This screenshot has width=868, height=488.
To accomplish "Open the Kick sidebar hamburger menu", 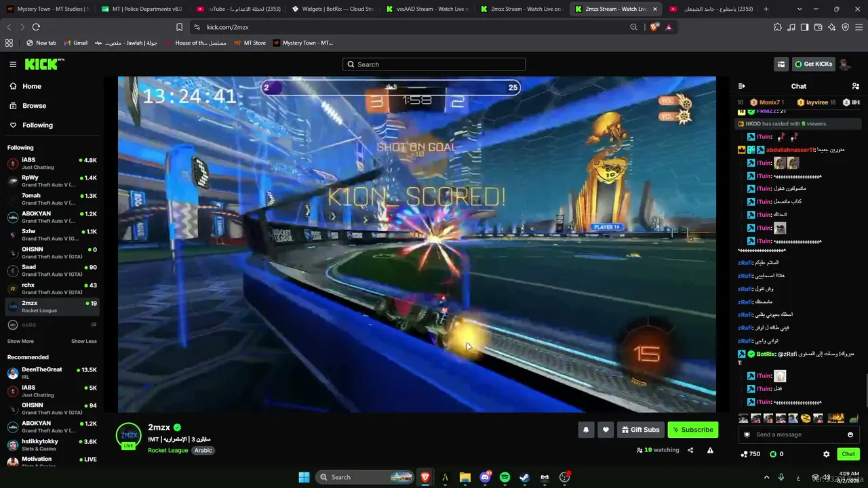I will 13,64.
